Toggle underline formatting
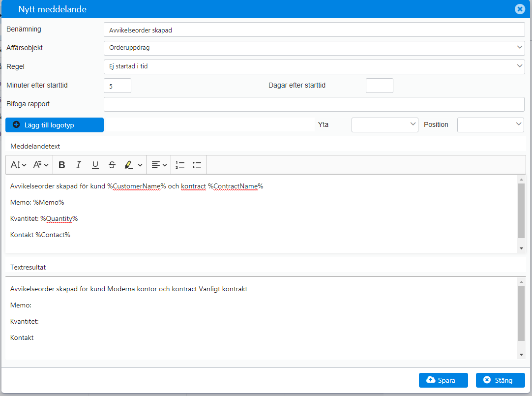The height and width of the screenshot is (396, 532). (x=95, y=165)
